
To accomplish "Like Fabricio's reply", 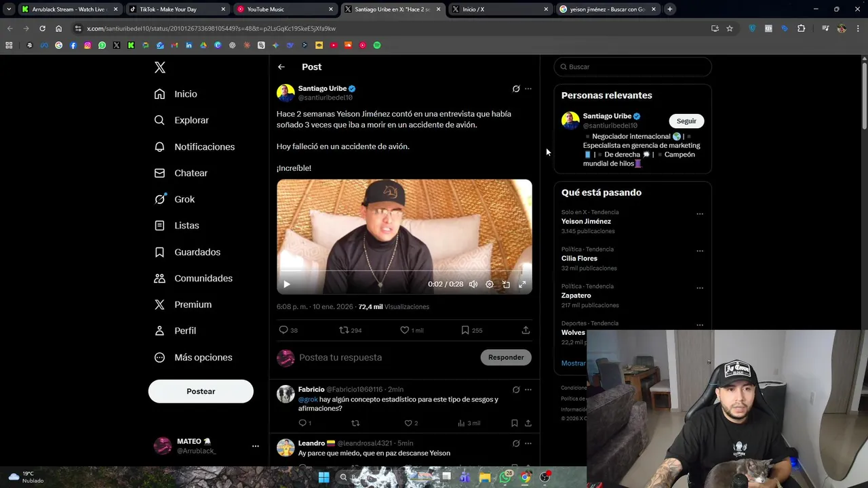I will point(411,423).
